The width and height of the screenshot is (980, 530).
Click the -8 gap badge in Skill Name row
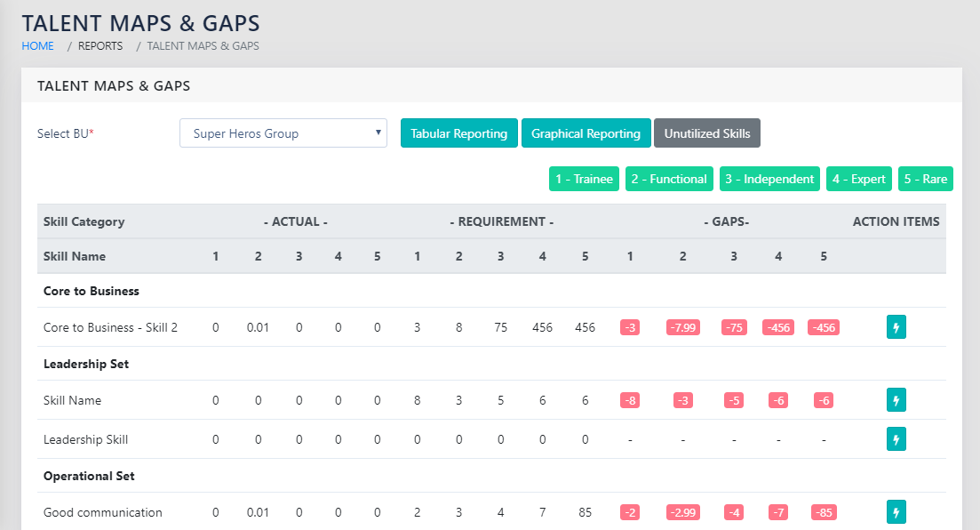tap(630, 400)
